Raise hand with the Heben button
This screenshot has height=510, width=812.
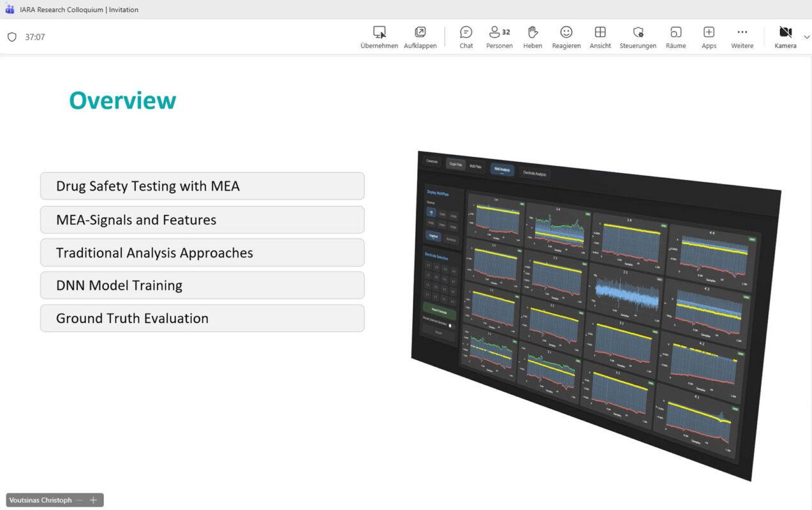click(x=533, y=37)
